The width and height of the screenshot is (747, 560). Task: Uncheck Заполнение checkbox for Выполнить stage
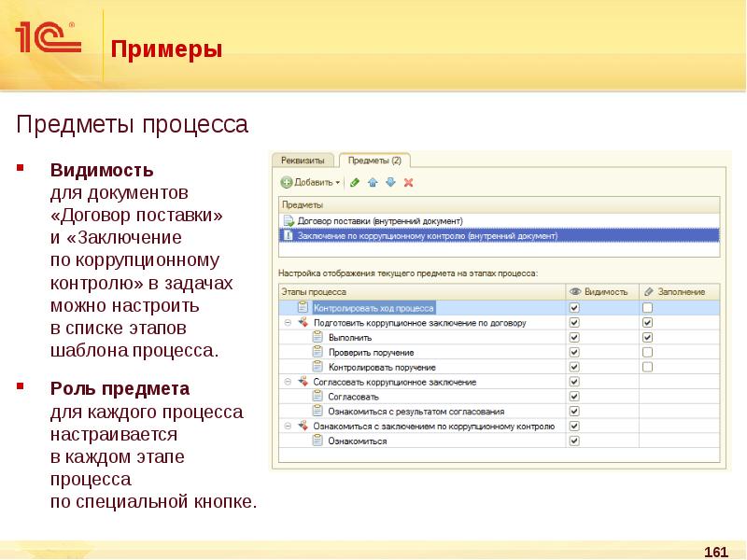(x=647, y=337)
